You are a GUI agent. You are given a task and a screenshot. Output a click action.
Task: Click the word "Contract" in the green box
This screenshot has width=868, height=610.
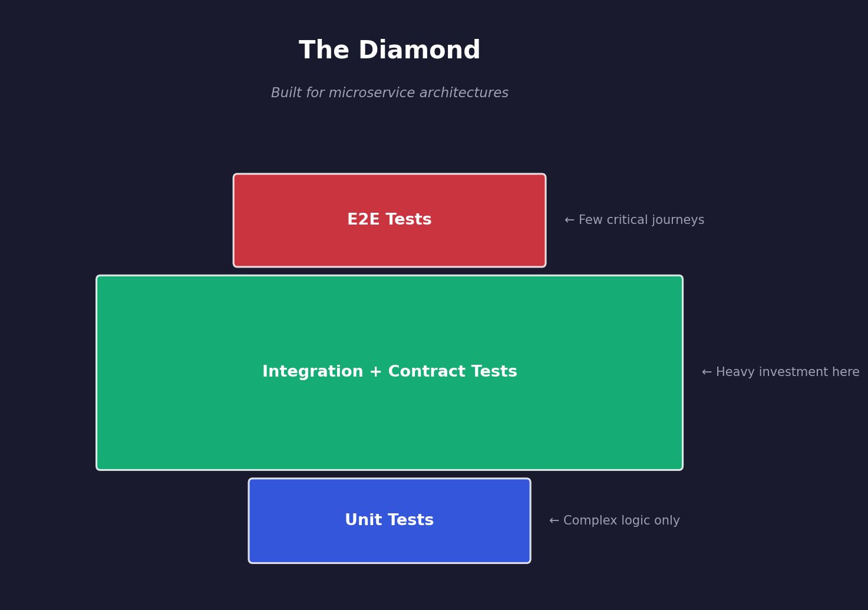pos(421,372)
